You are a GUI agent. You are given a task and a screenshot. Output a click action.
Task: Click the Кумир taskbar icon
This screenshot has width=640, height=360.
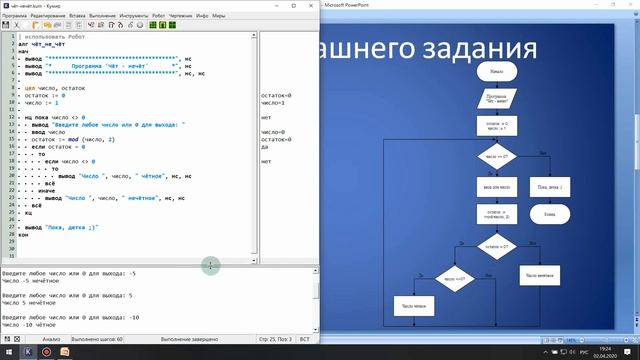click(28, 352)
